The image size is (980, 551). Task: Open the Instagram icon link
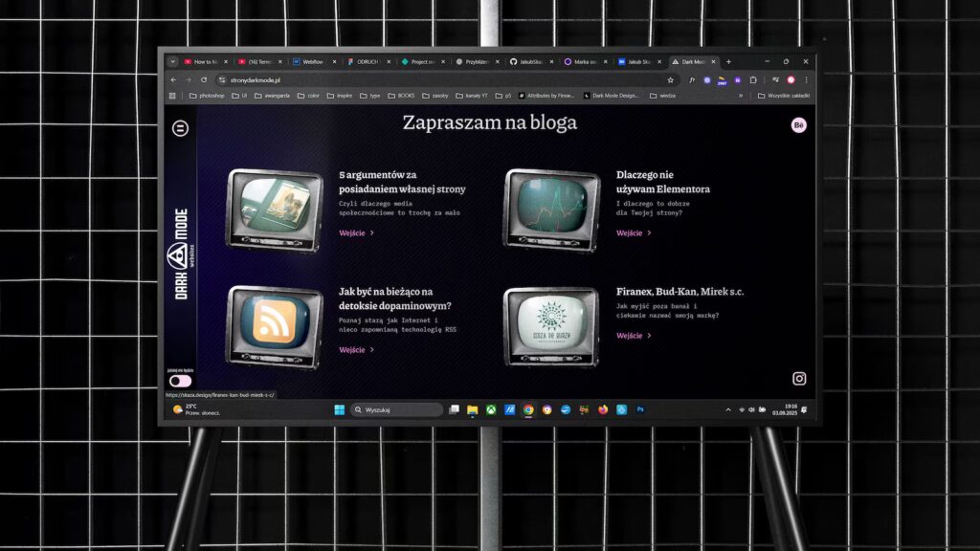click(799, 379)
